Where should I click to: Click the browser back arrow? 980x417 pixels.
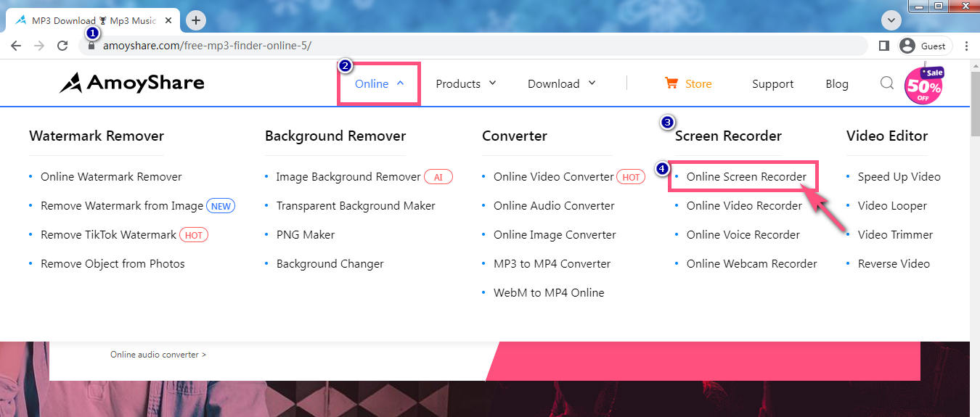click(x=16, y=46)
